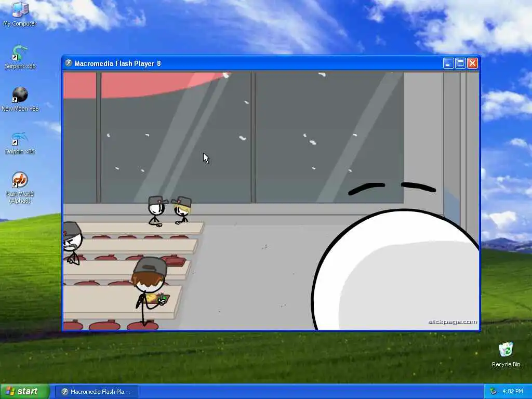This screenshot has height=399, width=532.
Task: Click the Flash Player title bar icon
Action: tap(69, 63)
